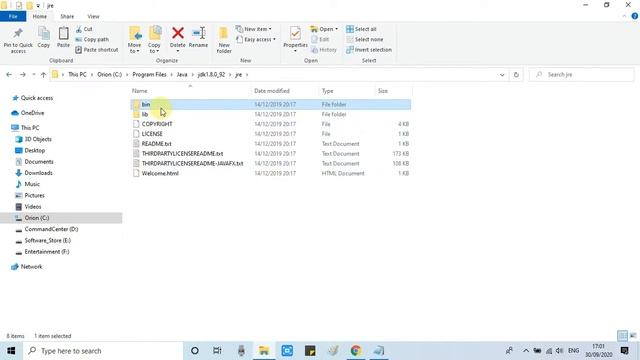Click Edit in Open group
Screen dimensions: 640x360
click(x=320, y=40)
